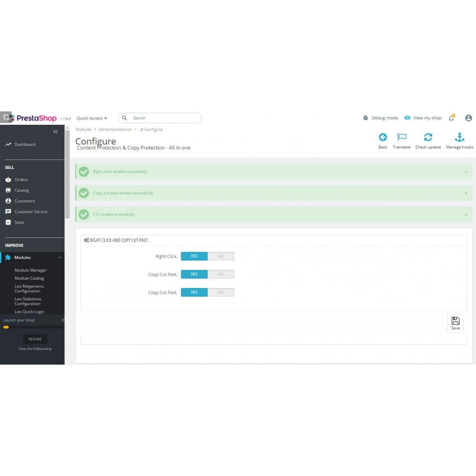The width and height of the screenshot is (476, 476).
Task: Collapse the sidebar with double-chevron icon
Action: click(55, 131)
